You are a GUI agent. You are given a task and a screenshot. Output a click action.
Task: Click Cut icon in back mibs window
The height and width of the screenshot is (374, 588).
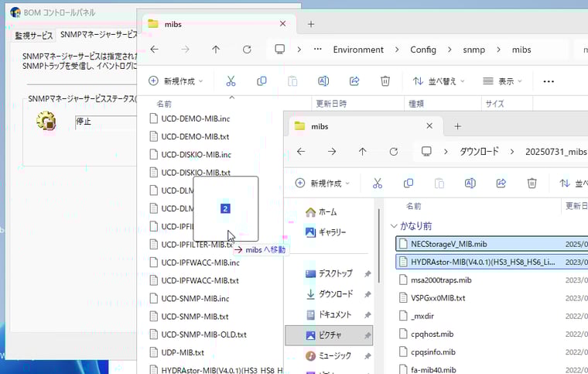click(231, 81)
